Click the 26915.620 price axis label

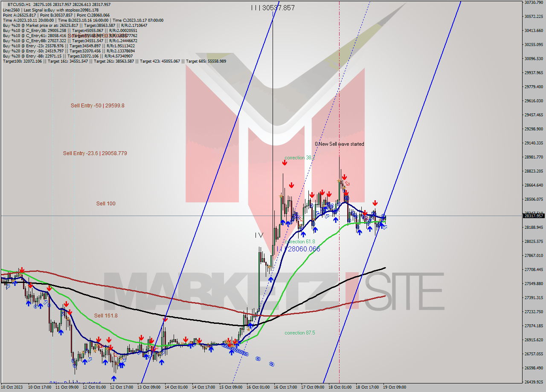(x=534, y=340)
